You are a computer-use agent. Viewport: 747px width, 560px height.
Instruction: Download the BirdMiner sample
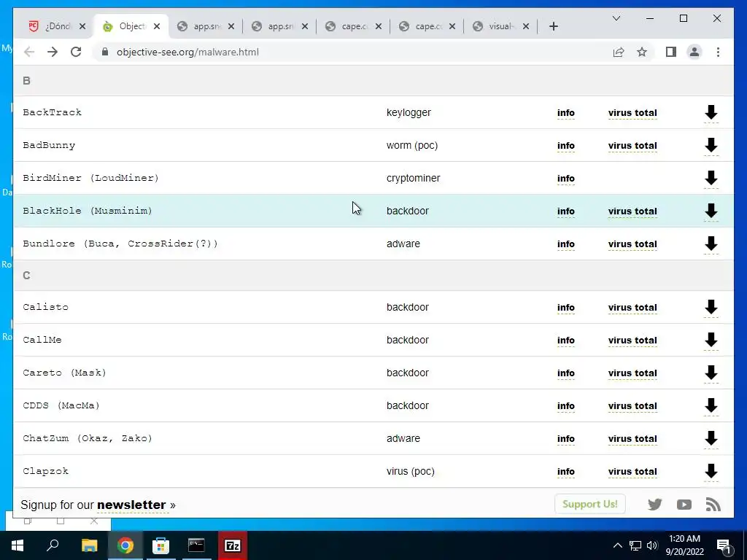click(x=711, y=178)
